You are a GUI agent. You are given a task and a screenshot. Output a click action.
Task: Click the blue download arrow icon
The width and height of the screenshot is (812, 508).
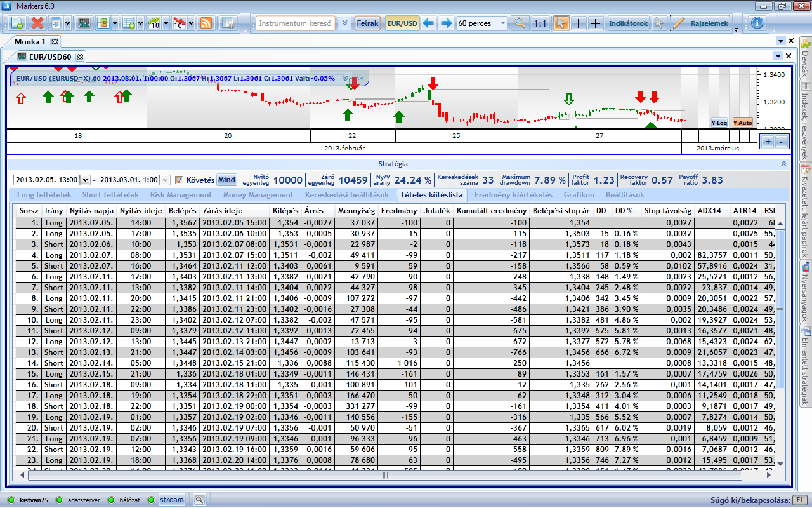(x=55, y=23)
